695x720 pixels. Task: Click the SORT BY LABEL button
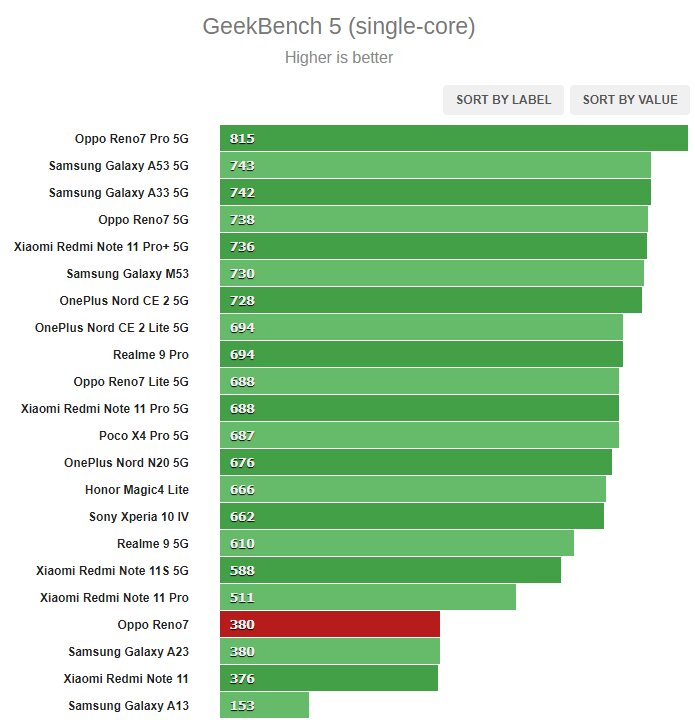coord(503,100)
